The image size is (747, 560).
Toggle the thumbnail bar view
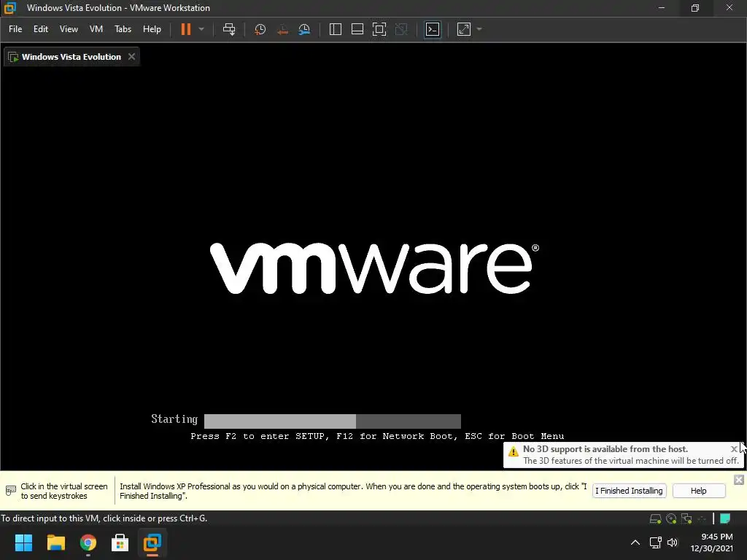pos(357,29)
